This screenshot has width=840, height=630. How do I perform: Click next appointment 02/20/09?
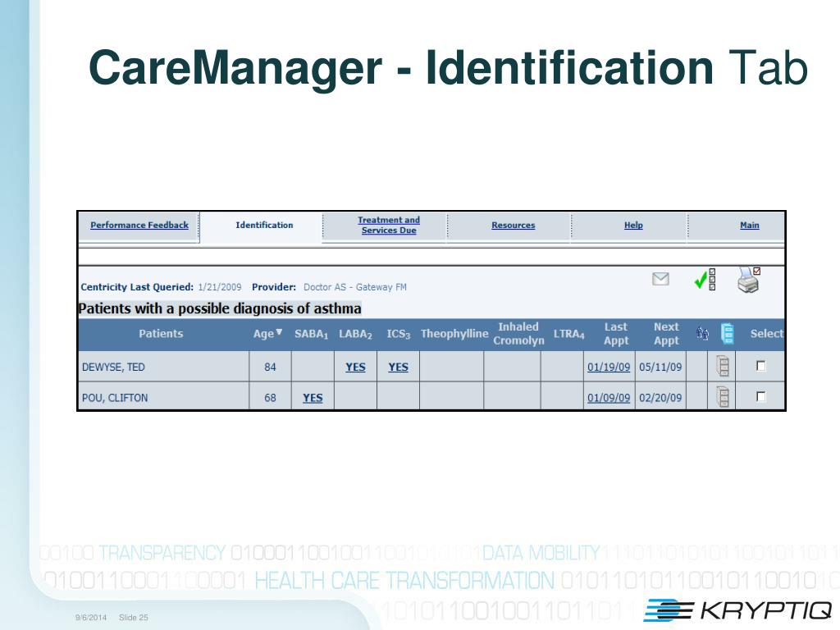pos(660,398)
